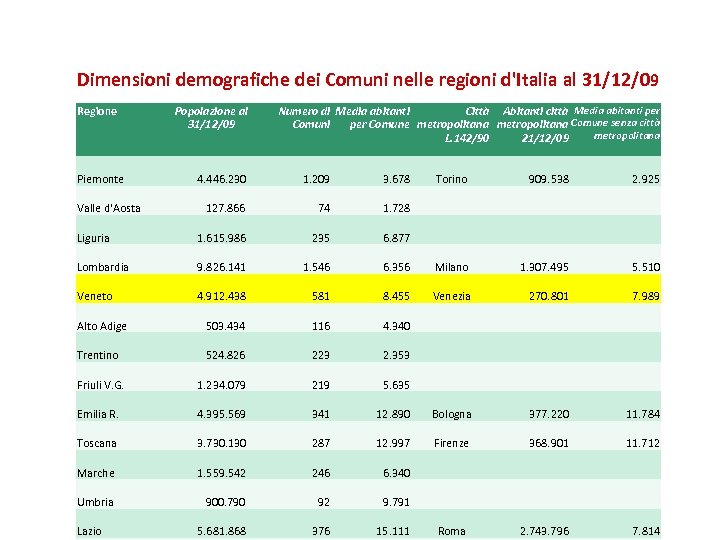This screenshot has width=720, height=540.
Task: Click Emilia R. population 4.395.569
Action: (x=221, y=414)
